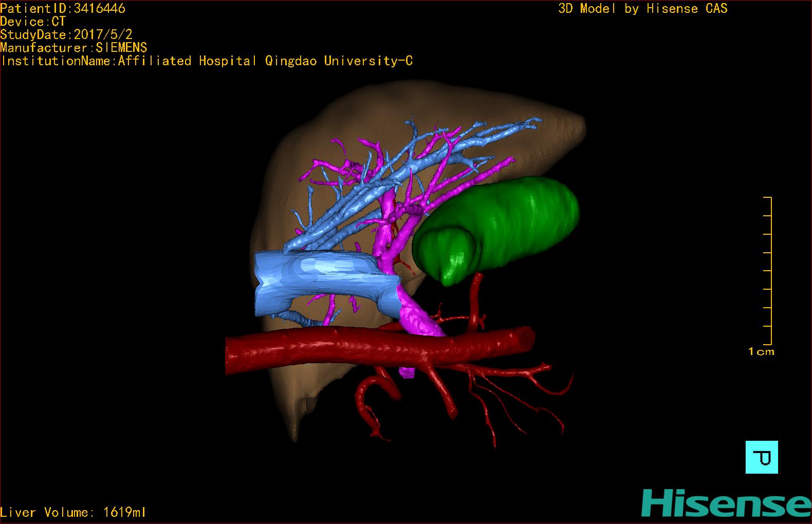Click the "Device:CT" text
Viewport: 812px width, 524px height.
coord(33,22)
